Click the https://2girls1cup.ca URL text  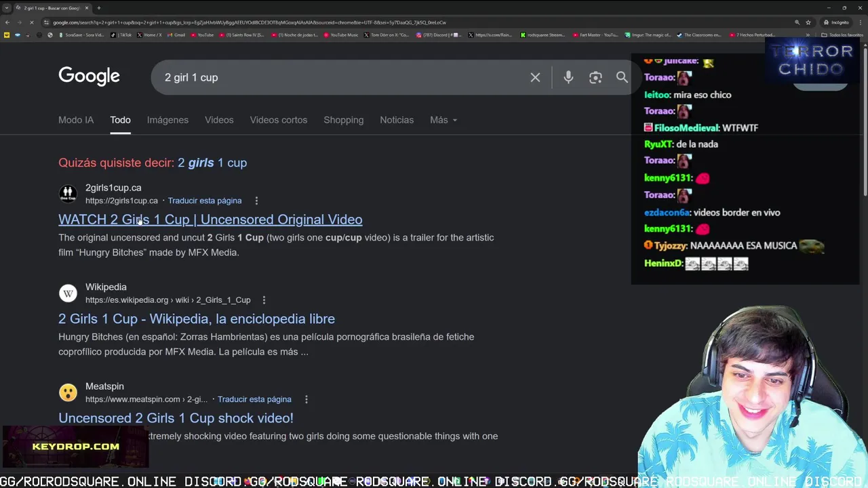[121, 201]
